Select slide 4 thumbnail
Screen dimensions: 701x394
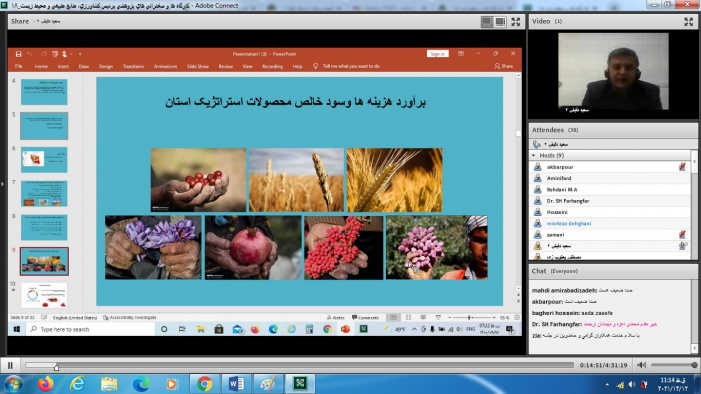44,92
